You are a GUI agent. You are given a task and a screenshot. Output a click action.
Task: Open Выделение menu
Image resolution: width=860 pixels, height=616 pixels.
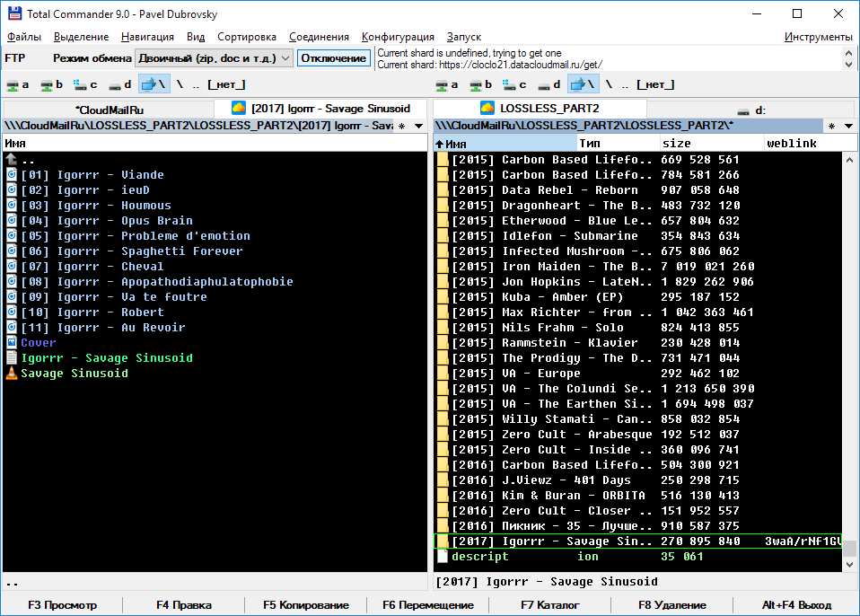81,37
